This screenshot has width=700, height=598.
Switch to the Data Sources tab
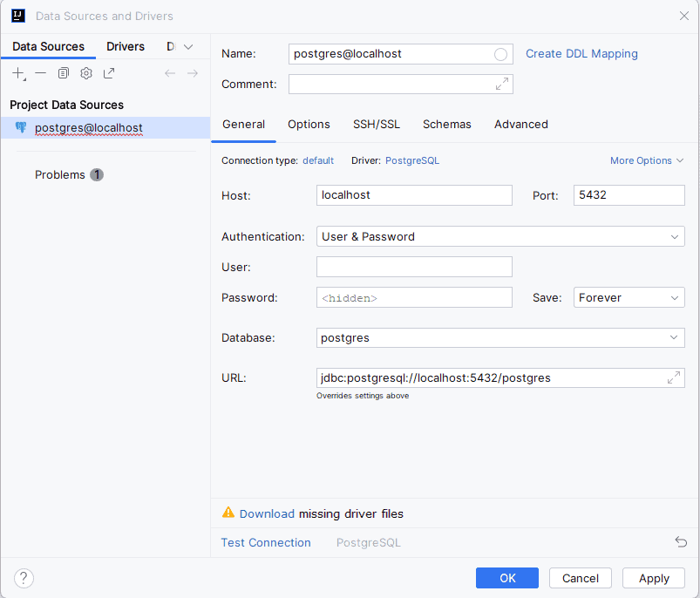48,46
